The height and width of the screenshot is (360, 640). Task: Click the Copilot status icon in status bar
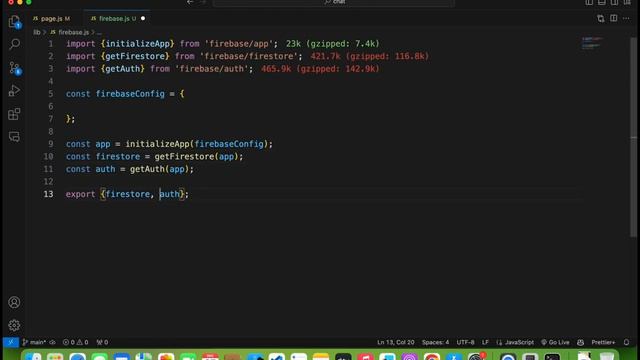[580, 342]
